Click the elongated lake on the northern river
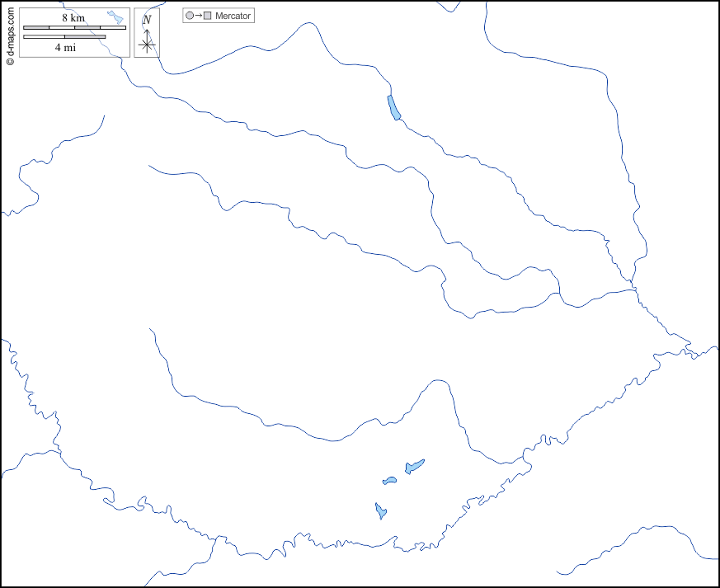 394,107
